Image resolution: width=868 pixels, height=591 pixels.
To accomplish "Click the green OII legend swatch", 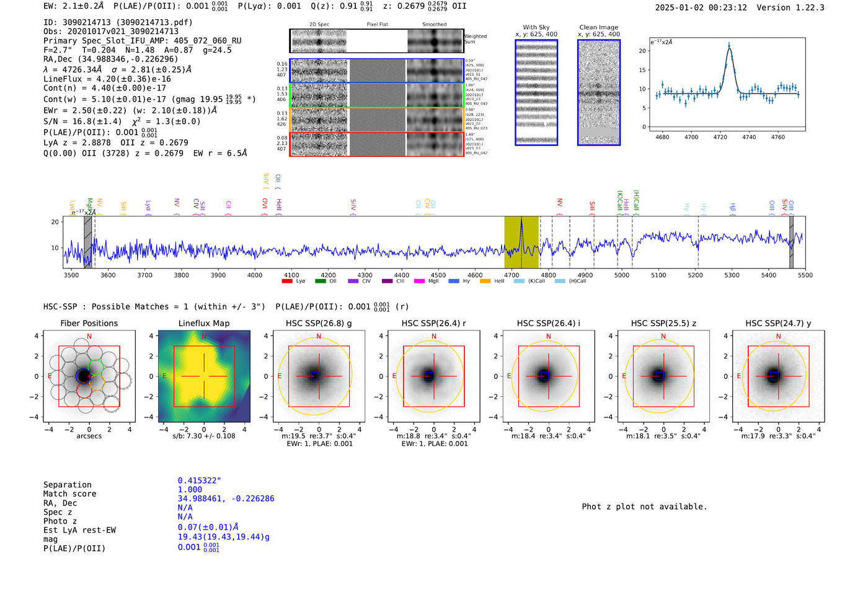I will tap(321, 282).
